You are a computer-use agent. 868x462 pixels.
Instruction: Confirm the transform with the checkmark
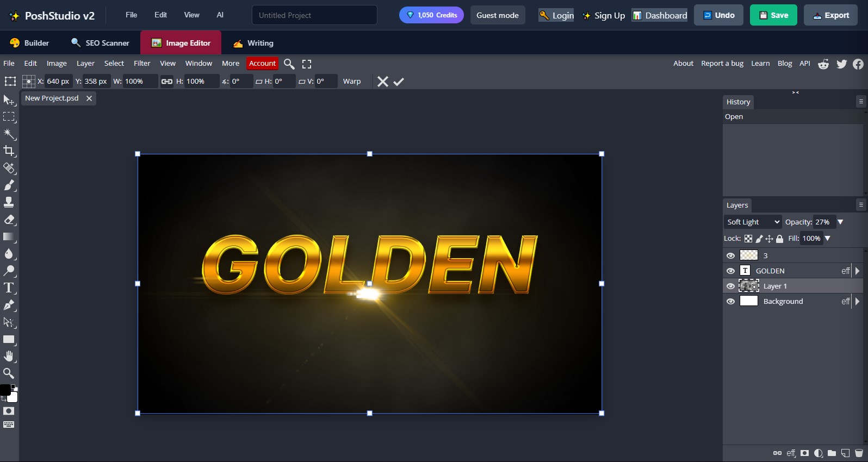tap(399, 82)
